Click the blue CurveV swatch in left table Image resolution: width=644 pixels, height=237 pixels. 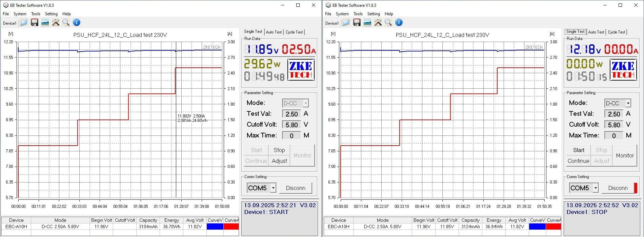pos(215,227)
